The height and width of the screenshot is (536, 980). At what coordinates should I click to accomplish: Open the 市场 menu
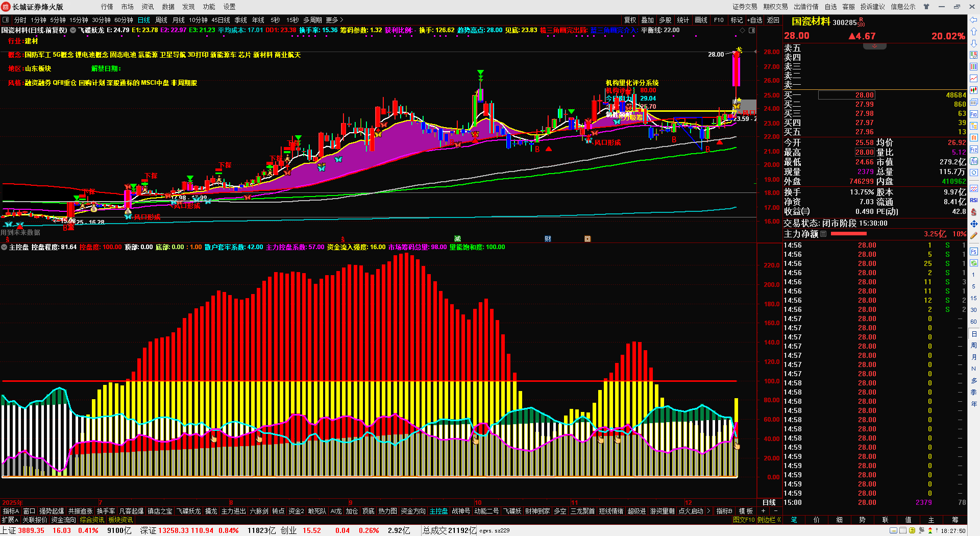pyautogui.click(x=128, y=7)
